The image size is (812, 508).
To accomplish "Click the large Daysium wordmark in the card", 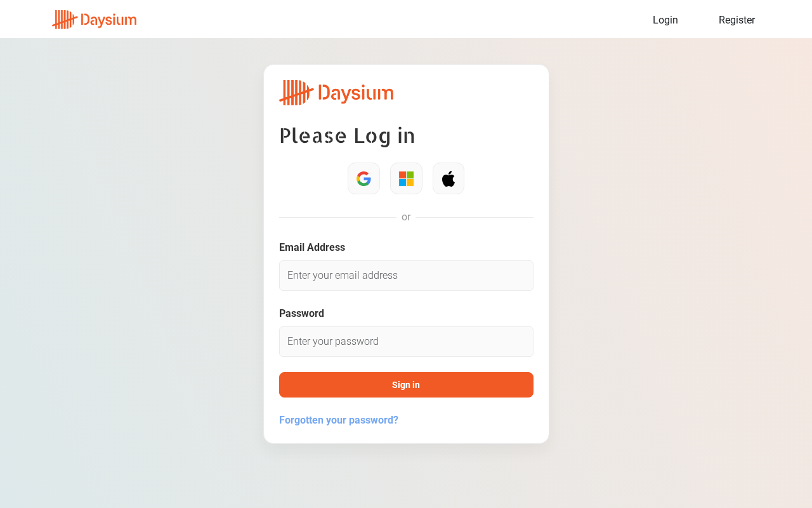I will [356, 93].
